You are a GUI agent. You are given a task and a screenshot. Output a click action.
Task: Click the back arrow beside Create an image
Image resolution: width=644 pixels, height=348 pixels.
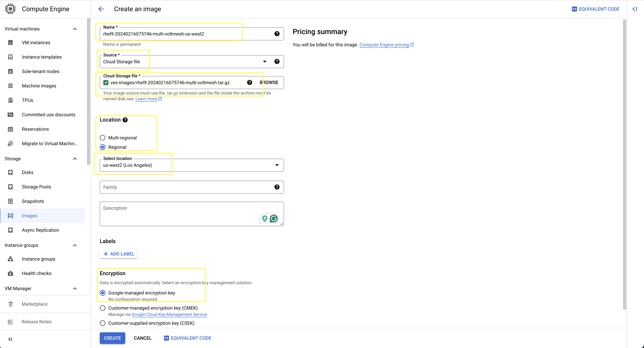(101, 9)
